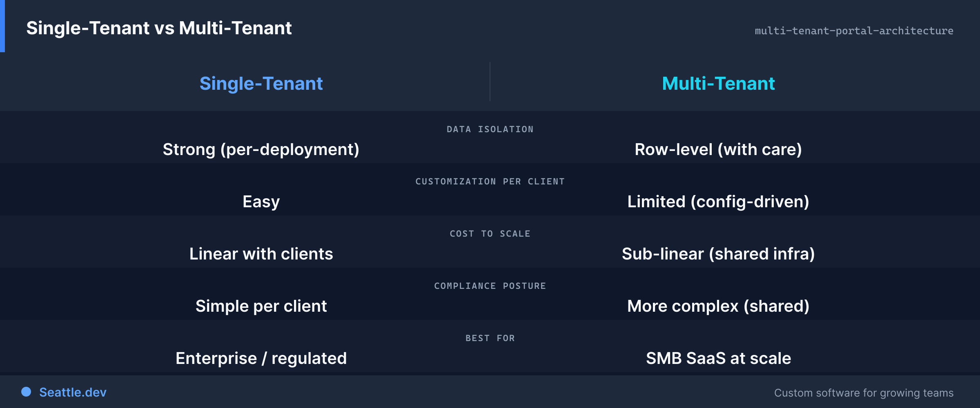Click the COST TO SCALE label

pos(490,234)
